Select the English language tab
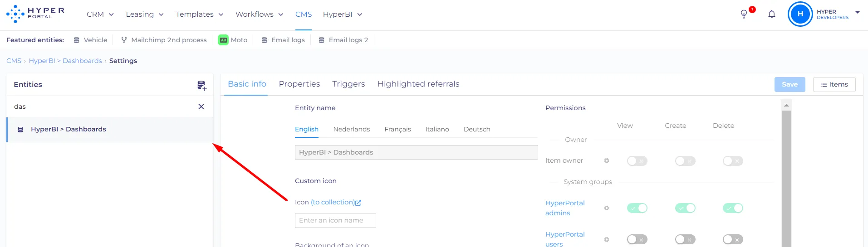Viewport: 868px width, 247px height. [307, 130]
